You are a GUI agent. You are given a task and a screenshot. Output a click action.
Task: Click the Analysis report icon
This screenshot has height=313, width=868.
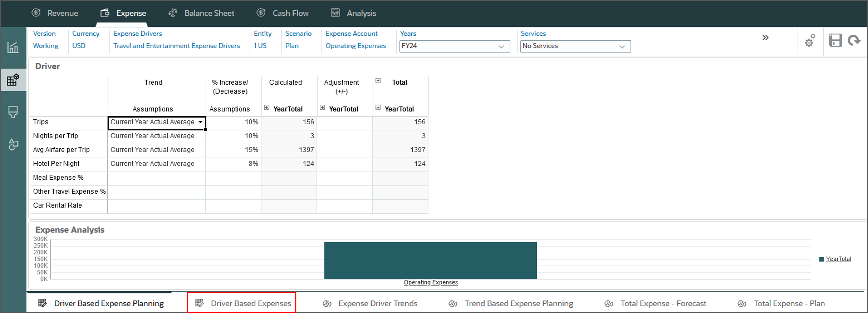[x=335, y=13]
